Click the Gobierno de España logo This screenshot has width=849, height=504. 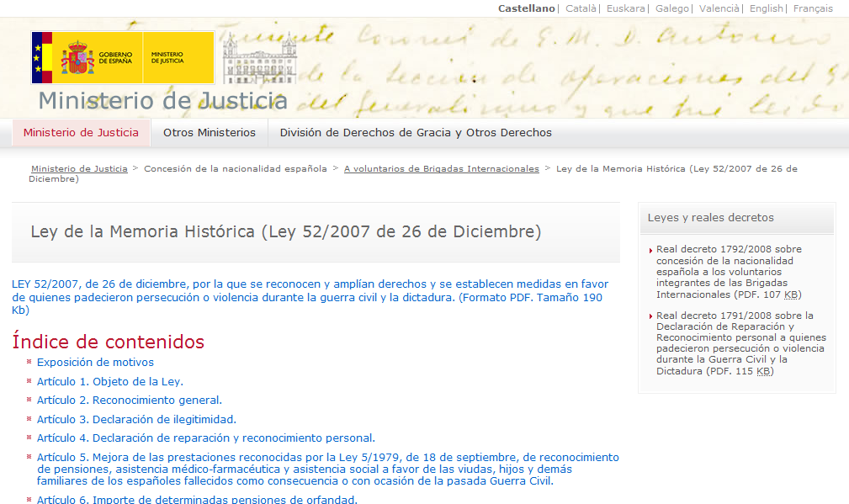pos(122,57)
